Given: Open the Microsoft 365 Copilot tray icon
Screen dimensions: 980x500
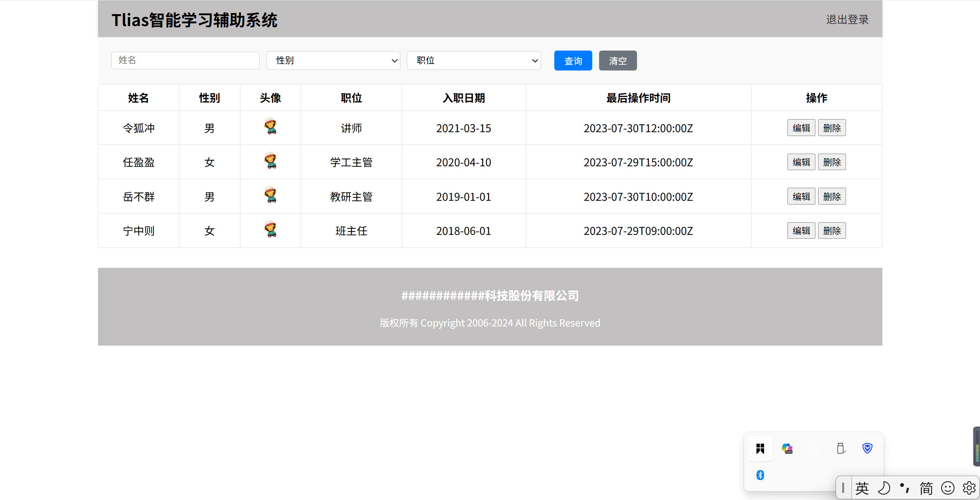Looking at the screenshot, I should (787, 448).
